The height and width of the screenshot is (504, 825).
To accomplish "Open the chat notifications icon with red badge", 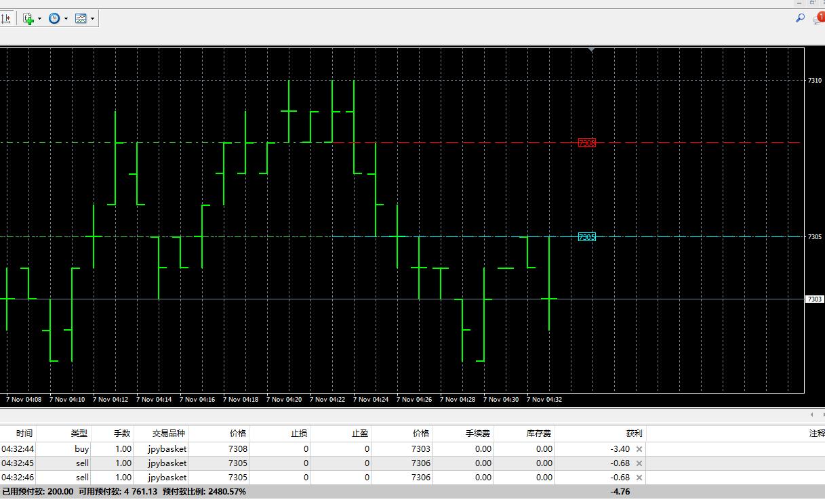I will click(x=819, y=18).
